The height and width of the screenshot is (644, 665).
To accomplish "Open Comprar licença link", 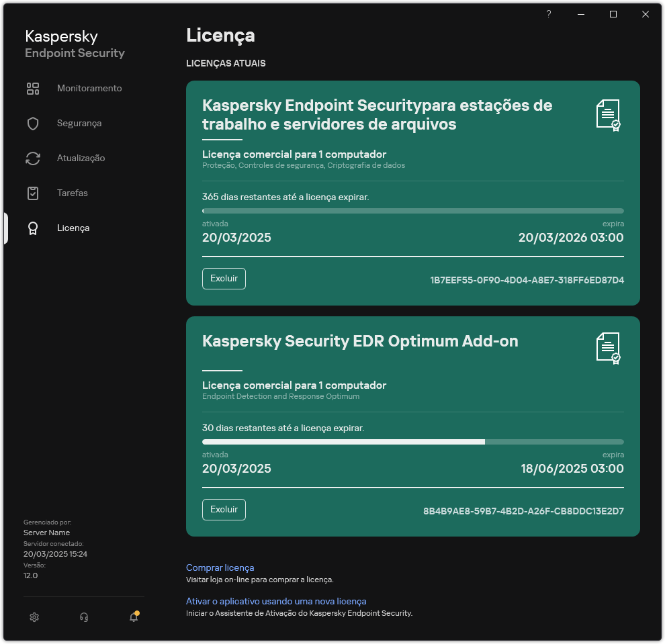I will (220, 567).
